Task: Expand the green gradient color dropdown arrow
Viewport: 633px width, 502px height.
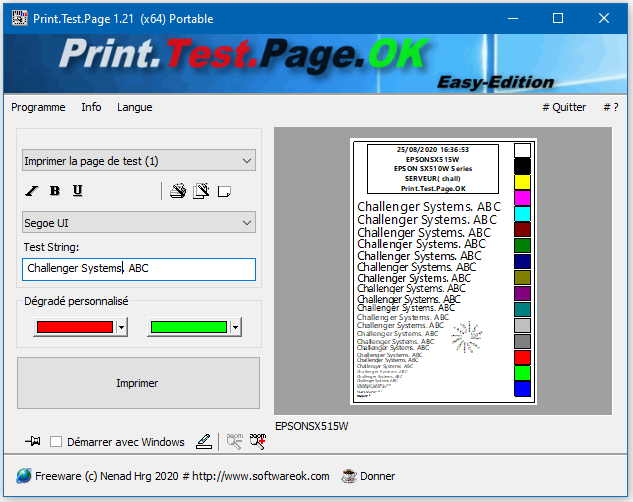Action: (x=235, y=327)
